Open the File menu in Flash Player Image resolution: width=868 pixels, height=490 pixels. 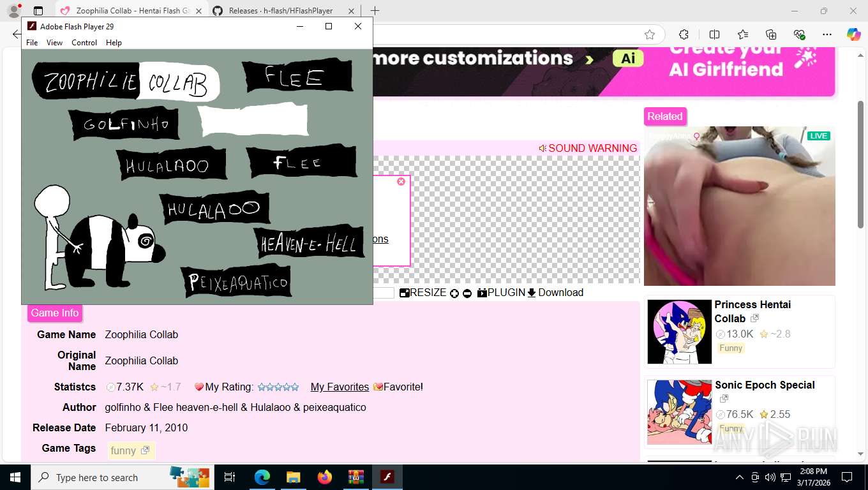point(32,43)
